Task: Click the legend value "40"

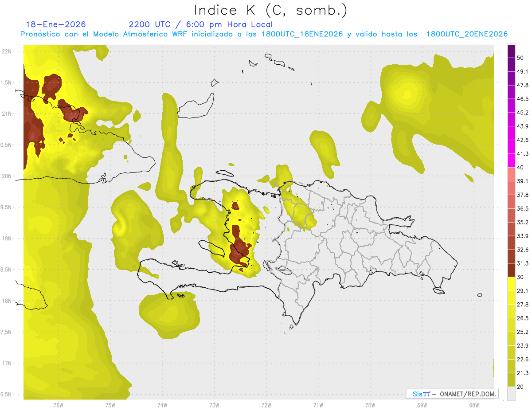Action: click(520, 168)
